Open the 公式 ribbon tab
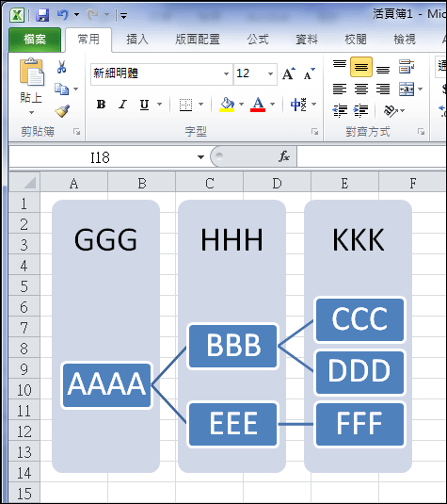Viewport: 447px width, 504px height. pos(258,40)
